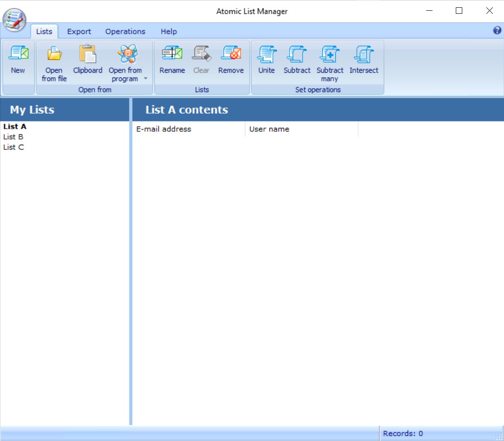
Task: Maximize the Atomic List Manager window
Action: coord(459,11)
